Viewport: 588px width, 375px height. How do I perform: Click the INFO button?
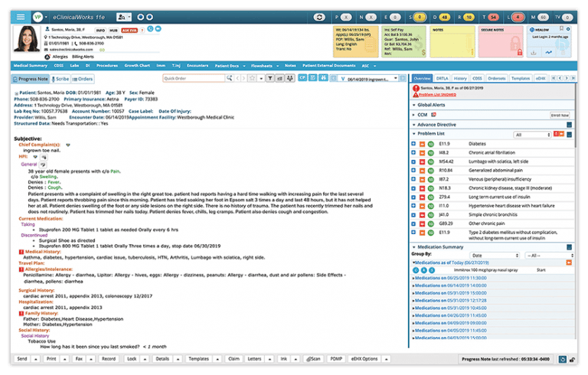coord(100,31)
